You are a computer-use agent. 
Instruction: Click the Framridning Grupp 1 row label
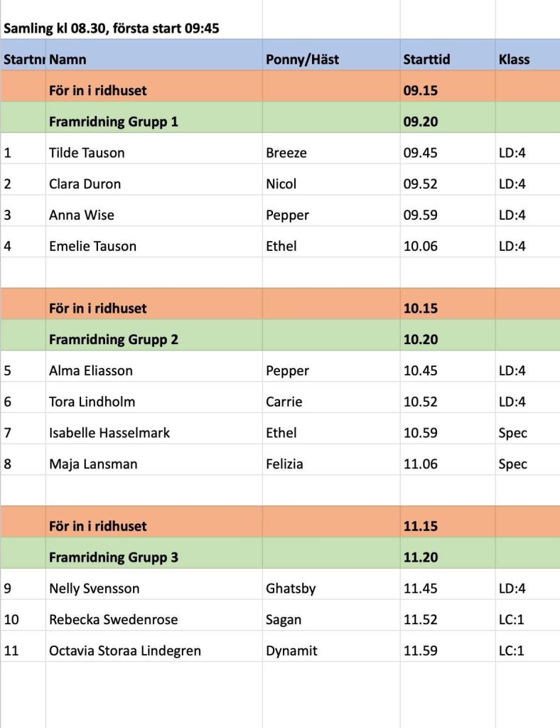click(113, 122)
